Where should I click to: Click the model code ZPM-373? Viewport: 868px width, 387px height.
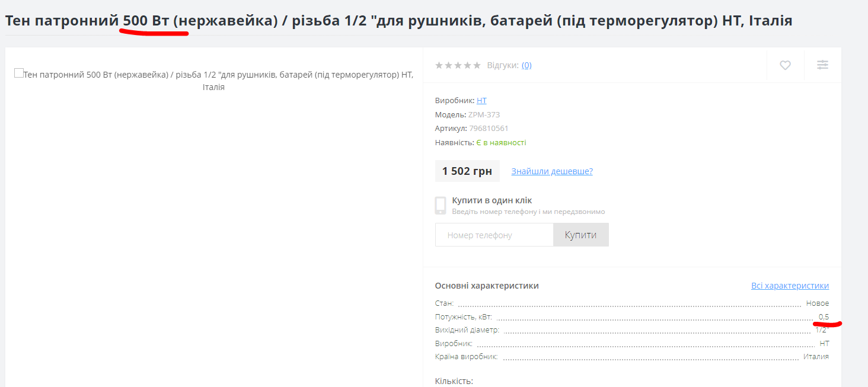(484, 115)
